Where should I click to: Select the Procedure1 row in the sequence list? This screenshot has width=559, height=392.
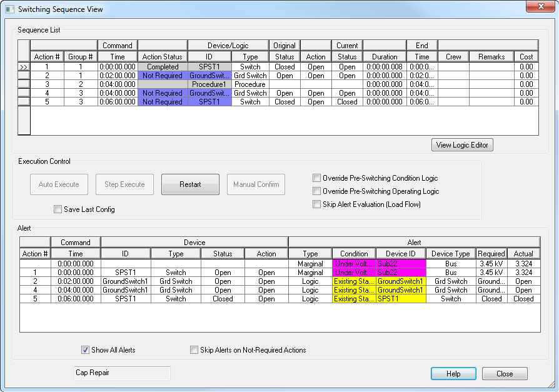pyautogui.click(x=209, y=84)
